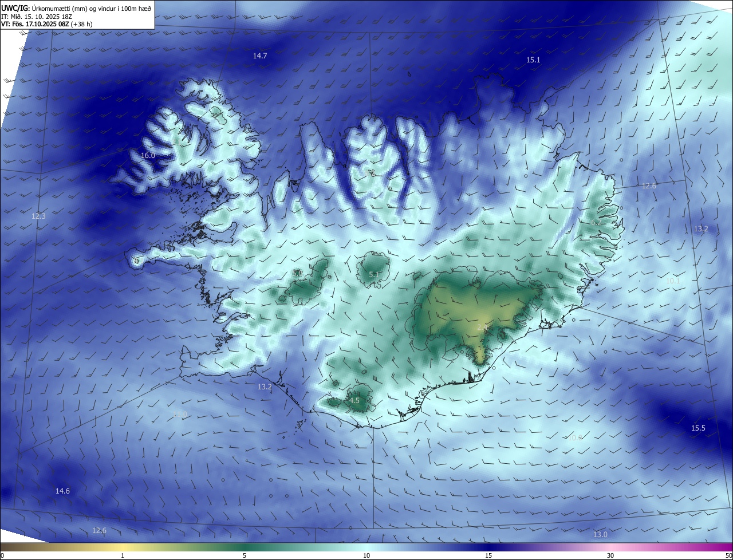Click the valid time line 'VT: Fös. 17.10.2025 08Z (+38 h)'
This screenshot has height=560, width=733.
(x=48, y=25)
